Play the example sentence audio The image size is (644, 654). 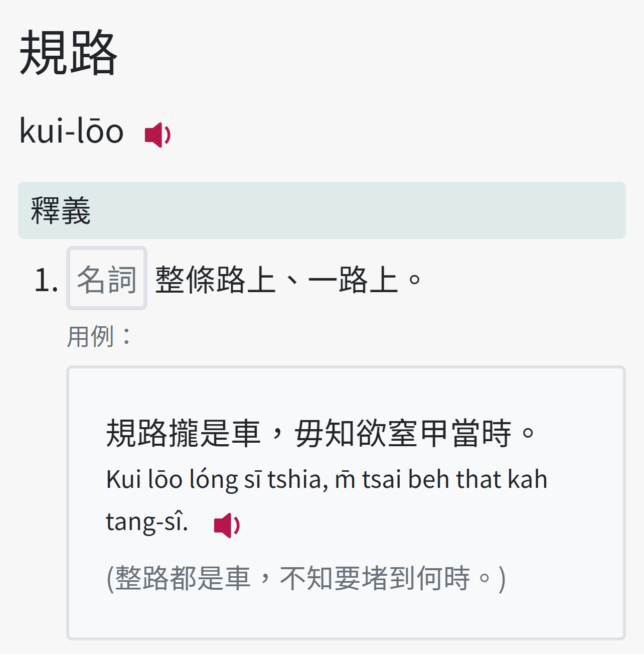point(227,525)
